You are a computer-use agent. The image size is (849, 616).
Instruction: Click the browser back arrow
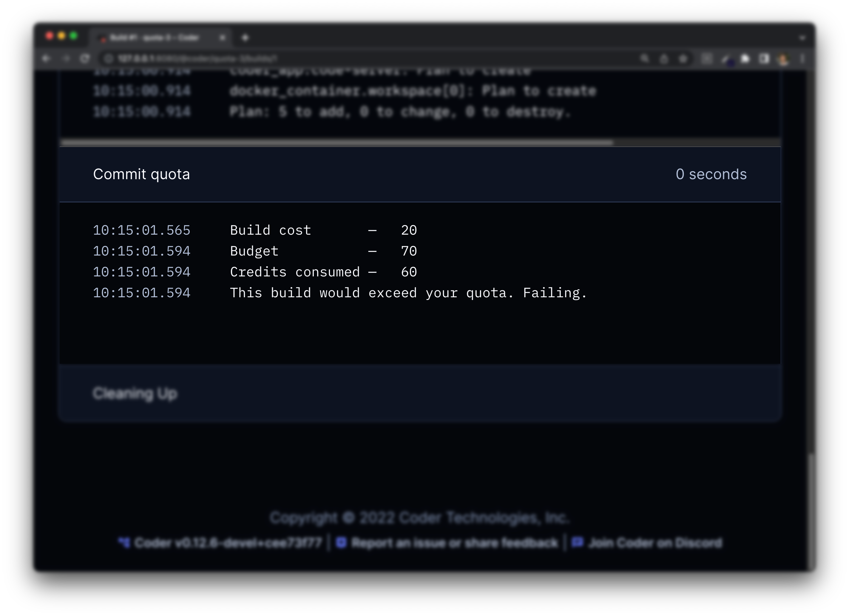click(46, 58)
